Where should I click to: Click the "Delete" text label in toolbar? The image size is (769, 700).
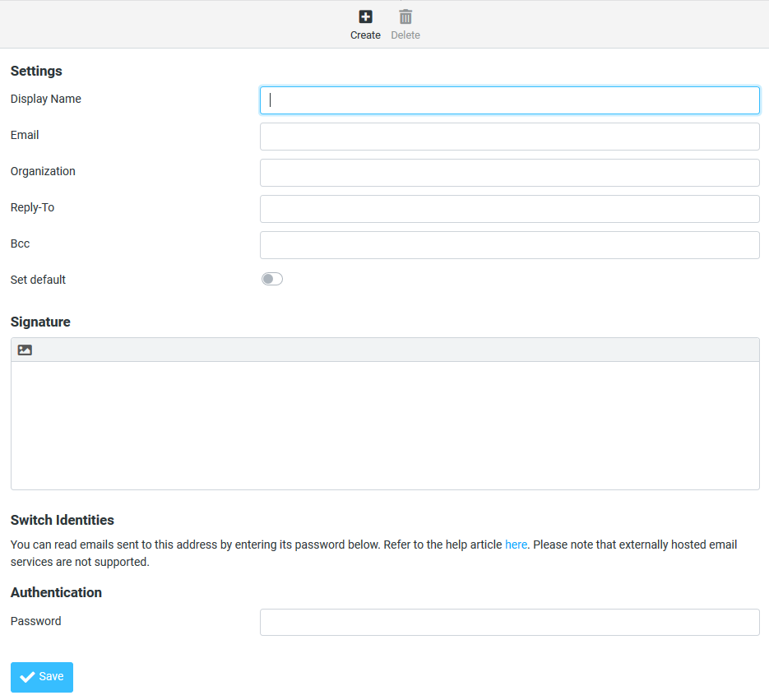[x=405, y=35]
